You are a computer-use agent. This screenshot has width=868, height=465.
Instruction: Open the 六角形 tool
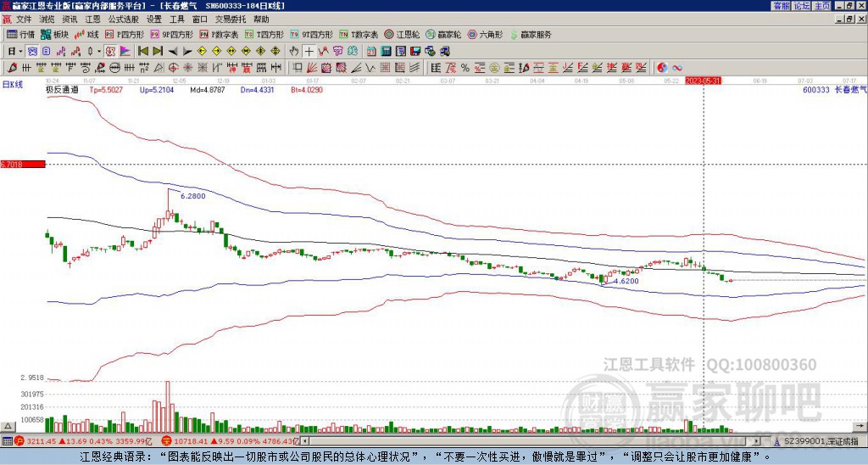coord(486,34)
